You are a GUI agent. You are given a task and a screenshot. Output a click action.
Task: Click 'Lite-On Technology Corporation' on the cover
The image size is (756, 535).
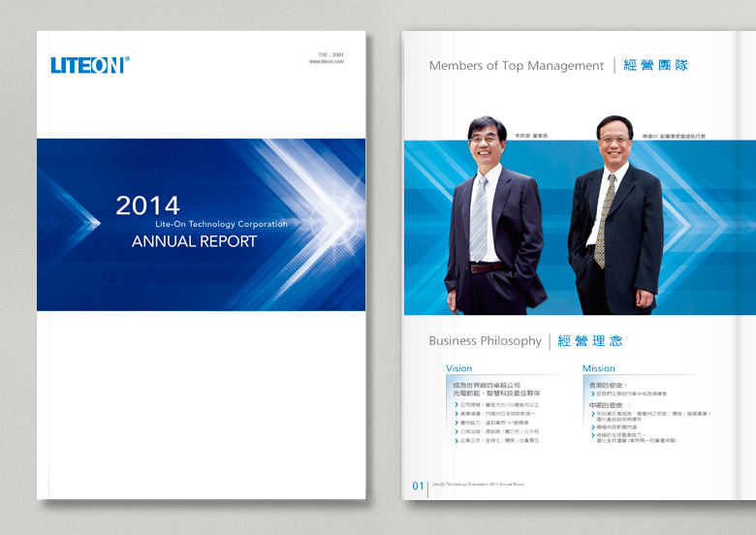click(x=221, y=224)
